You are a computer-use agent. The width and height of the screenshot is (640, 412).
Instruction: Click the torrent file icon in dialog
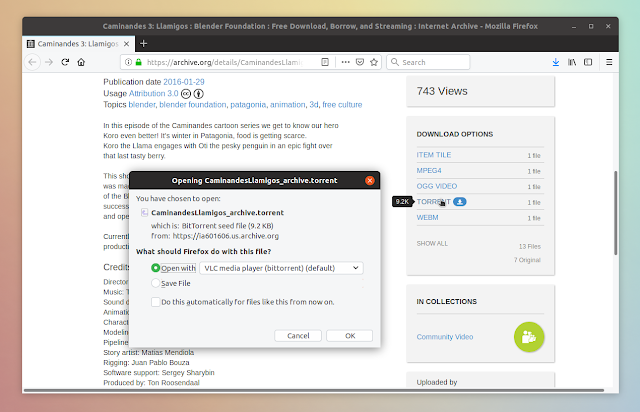(x=144, y=212)
